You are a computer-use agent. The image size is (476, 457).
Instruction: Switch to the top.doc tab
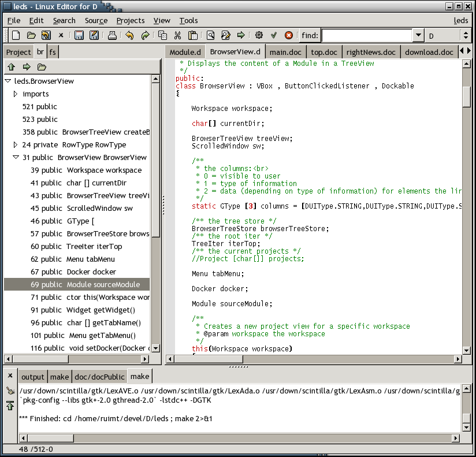(x=324, y=52)
